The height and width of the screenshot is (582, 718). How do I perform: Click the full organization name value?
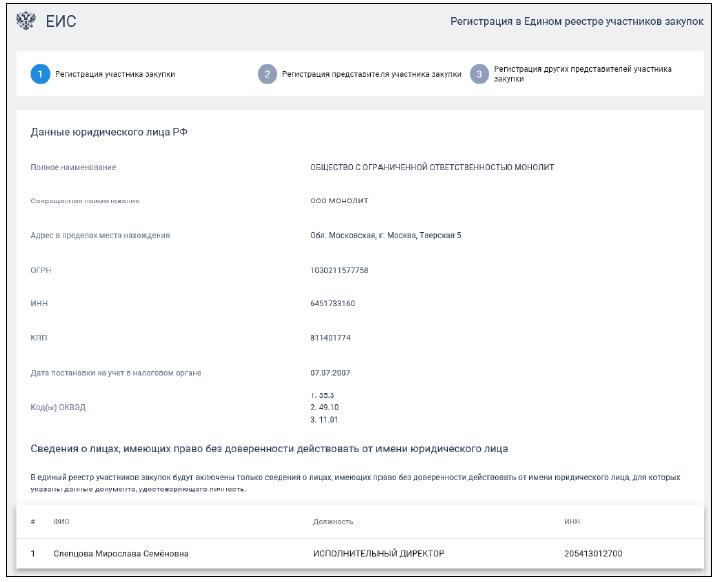point(432,167)
